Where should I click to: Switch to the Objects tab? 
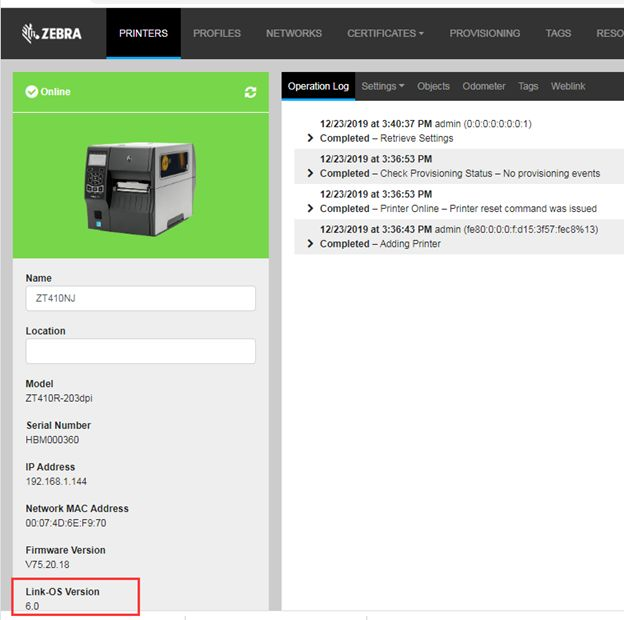(433, 86)
